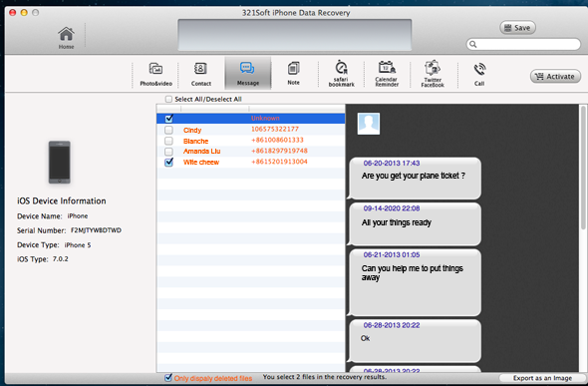Click the serial number F2MJTYWBDTWD
Viewport: 588px width, 386px height.
(x=96, y=230)
